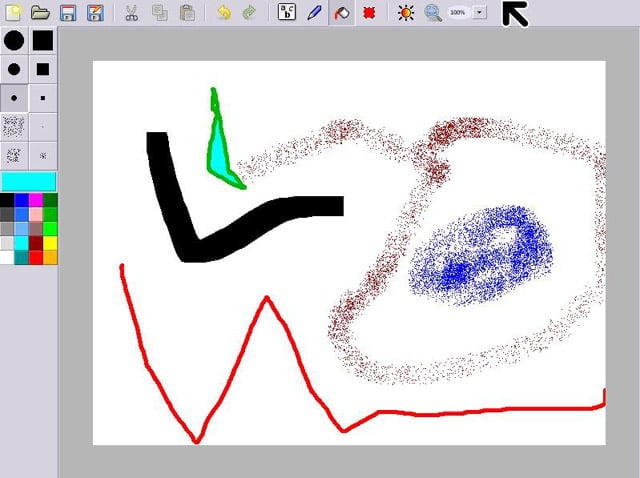Save the drawing with the floppy disk icon
This screenshot has height=478, width=640.
[x=68, y=13]
